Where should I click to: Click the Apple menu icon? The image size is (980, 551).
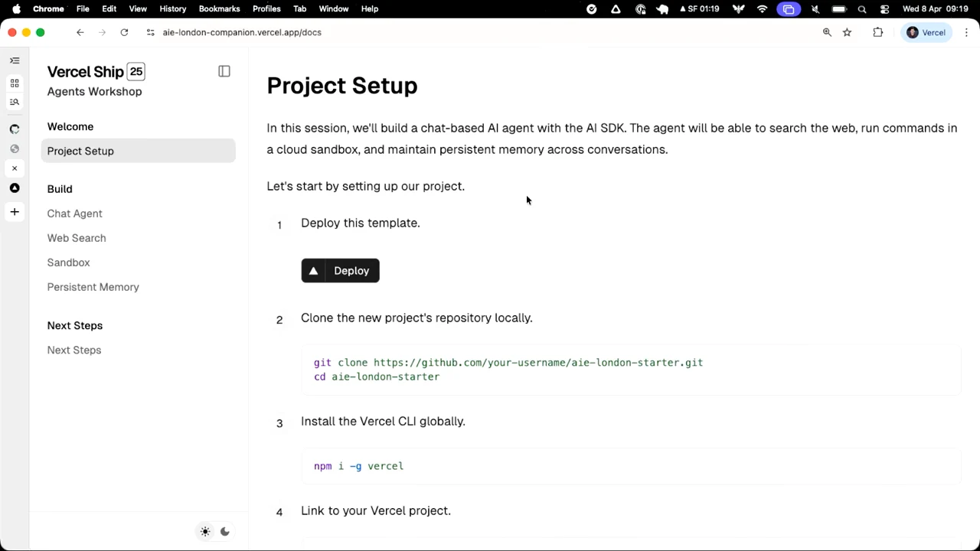[x=16, y=8]
